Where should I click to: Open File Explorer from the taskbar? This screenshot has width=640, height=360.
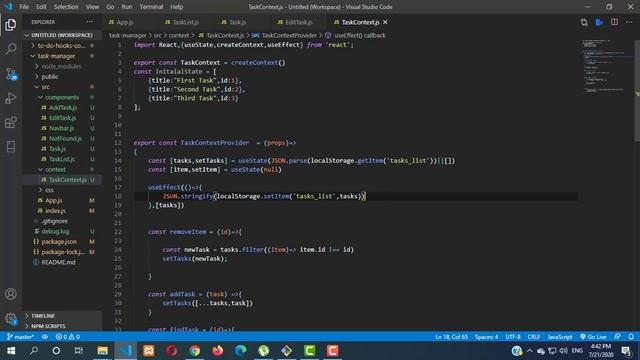[x=102, y=351]
